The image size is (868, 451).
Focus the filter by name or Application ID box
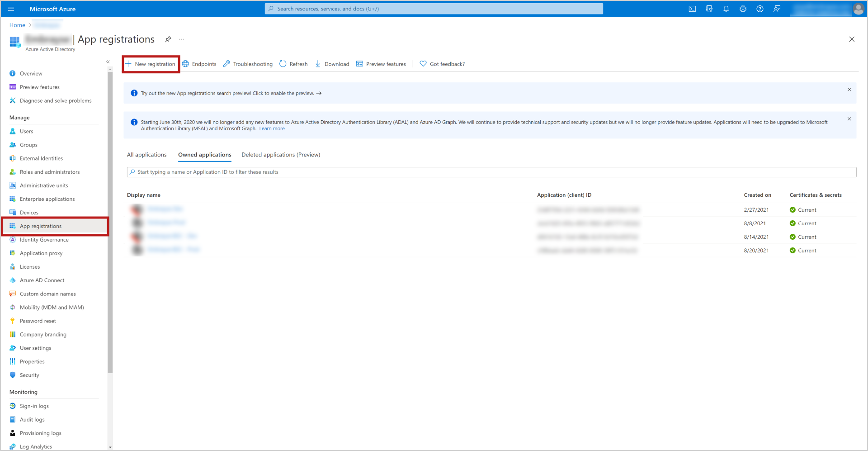(x=491, y=172)
